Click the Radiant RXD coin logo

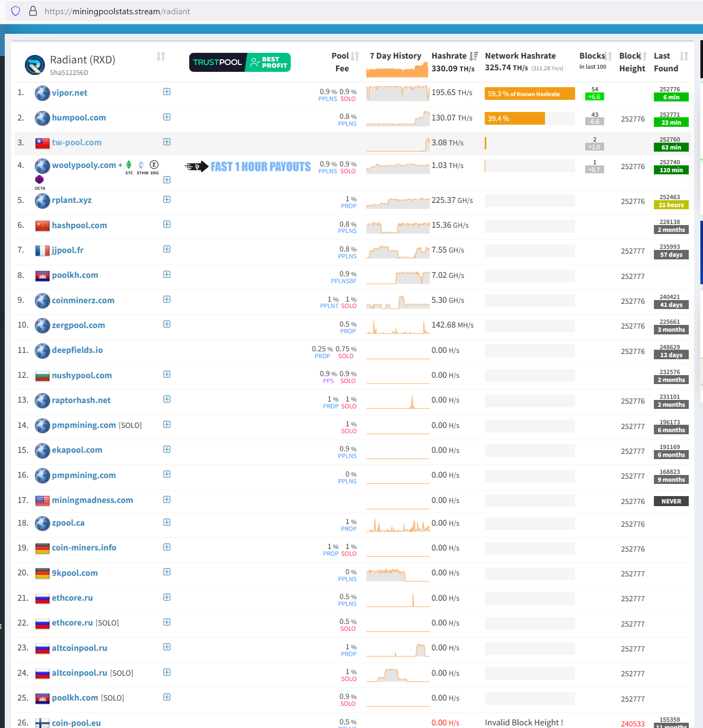35,65
